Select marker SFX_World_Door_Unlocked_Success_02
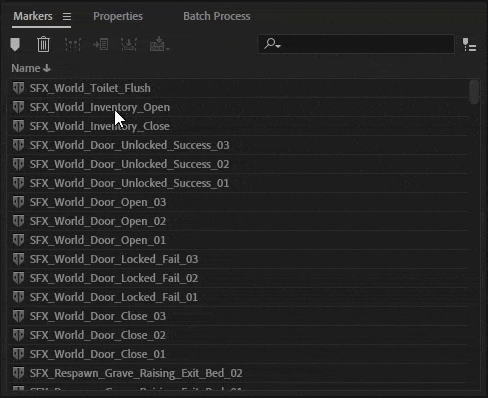Screen dimensions: 488x398 pyautogui.click(x=239, y=164)
